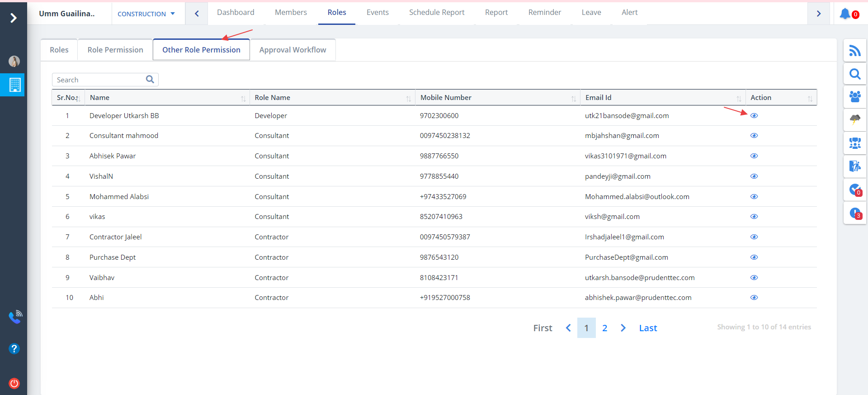
Task: Click the user profile avatar in sidebar
Action: 14,61
